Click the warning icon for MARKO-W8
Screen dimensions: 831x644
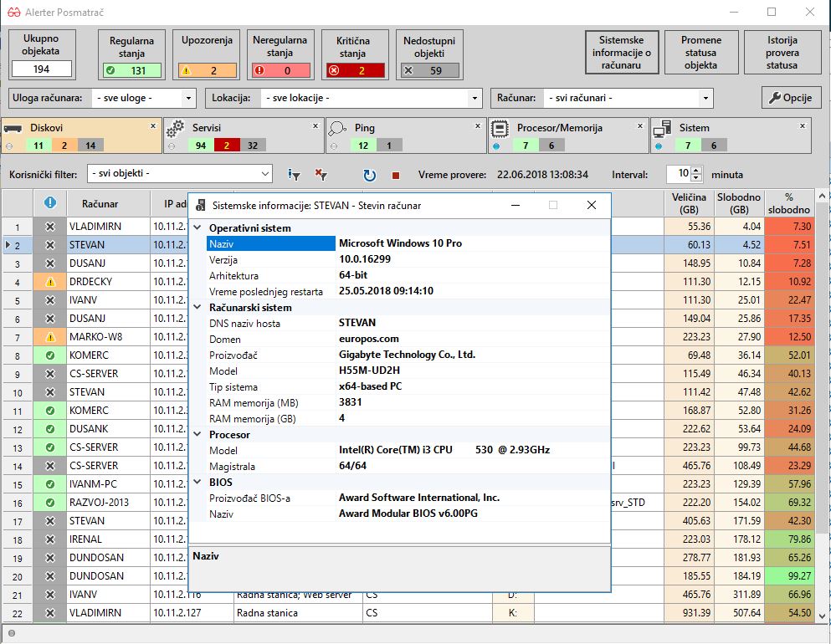[50, 337]
